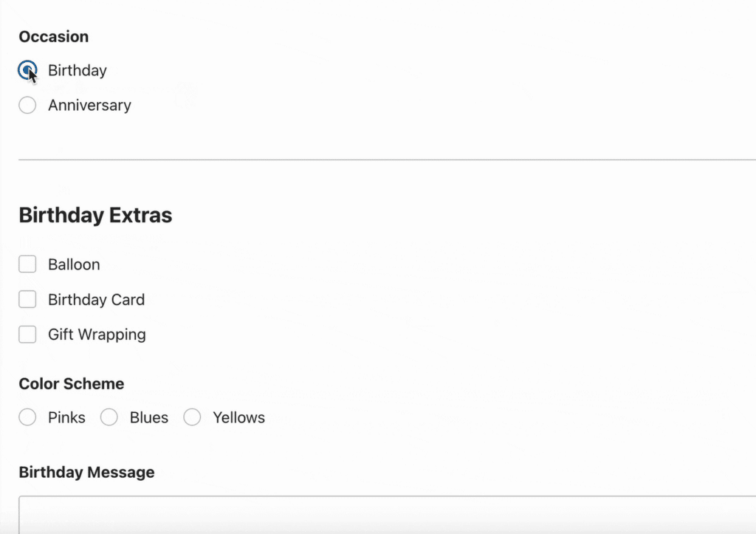
Task: Click the Birthday Extras section heading
Action: (95, 216)
